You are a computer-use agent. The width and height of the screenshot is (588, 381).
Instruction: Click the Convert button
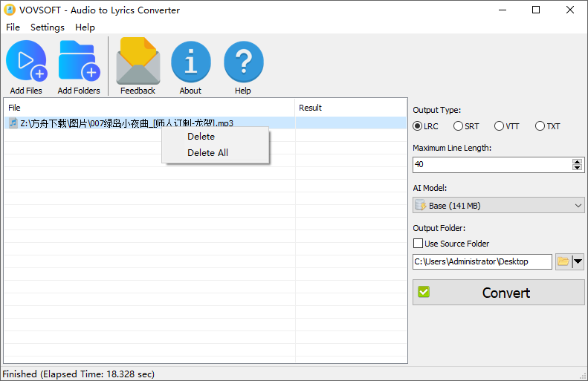pos(498,293)
